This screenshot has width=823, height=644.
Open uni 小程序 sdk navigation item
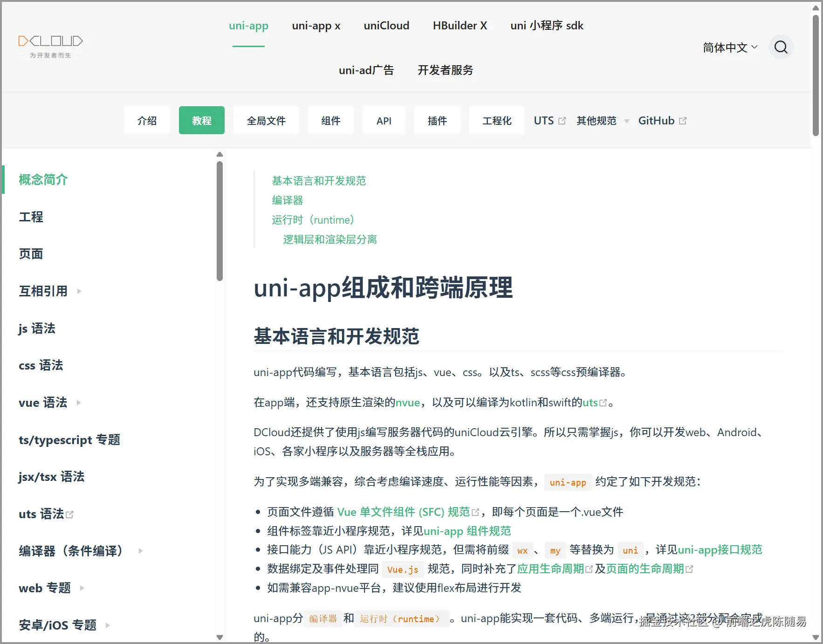coord(547,26)
